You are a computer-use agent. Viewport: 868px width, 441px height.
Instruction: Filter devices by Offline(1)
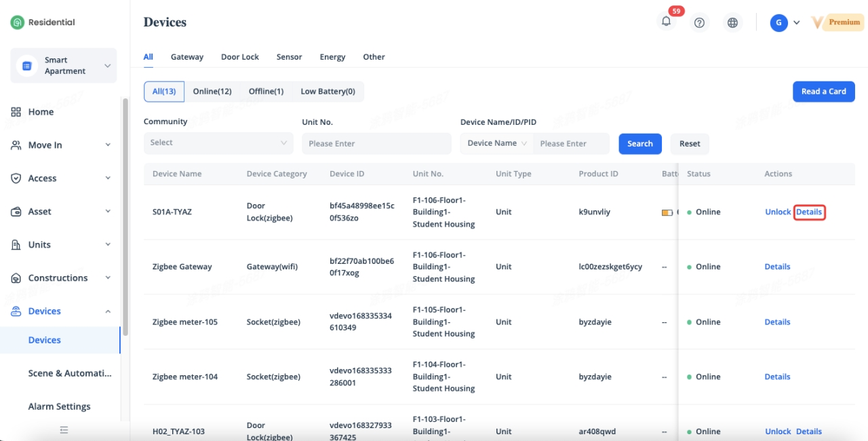266,92
